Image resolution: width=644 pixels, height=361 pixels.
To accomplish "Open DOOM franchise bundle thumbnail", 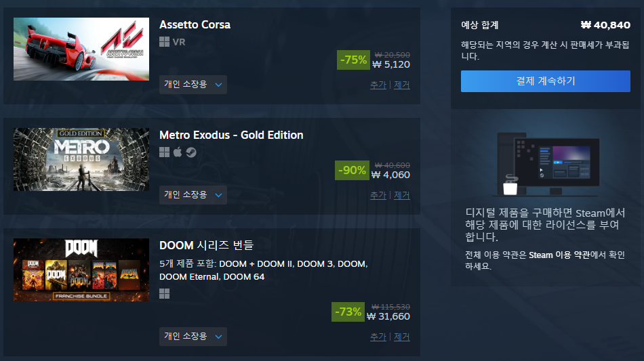I will (81, 270).
